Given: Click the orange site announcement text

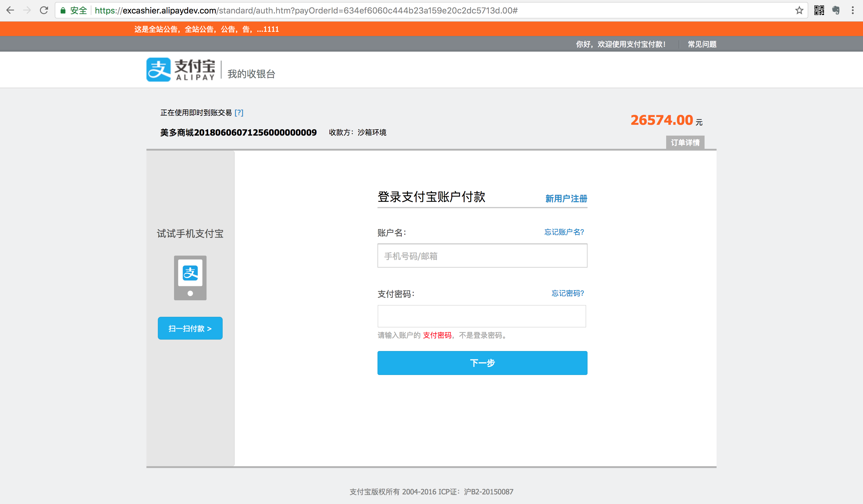Looking at the screenshot, I should click(206, 29).
